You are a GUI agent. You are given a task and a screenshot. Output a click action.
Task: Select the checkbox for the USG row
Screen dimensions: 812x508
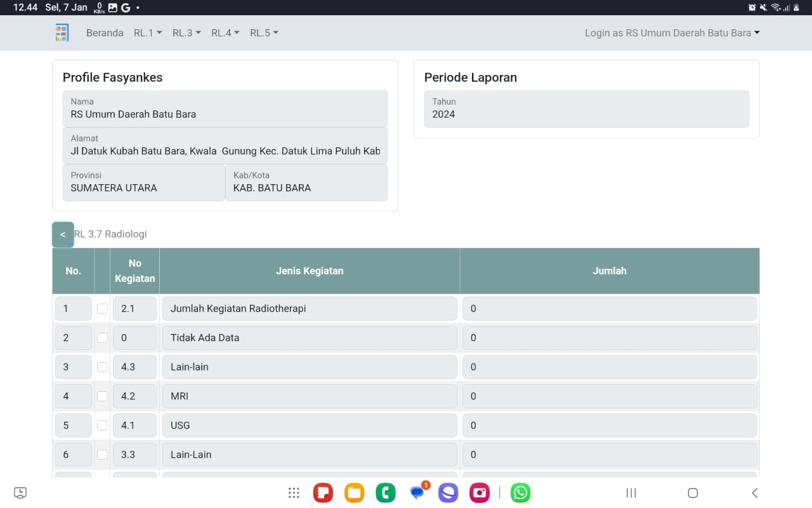102,425
